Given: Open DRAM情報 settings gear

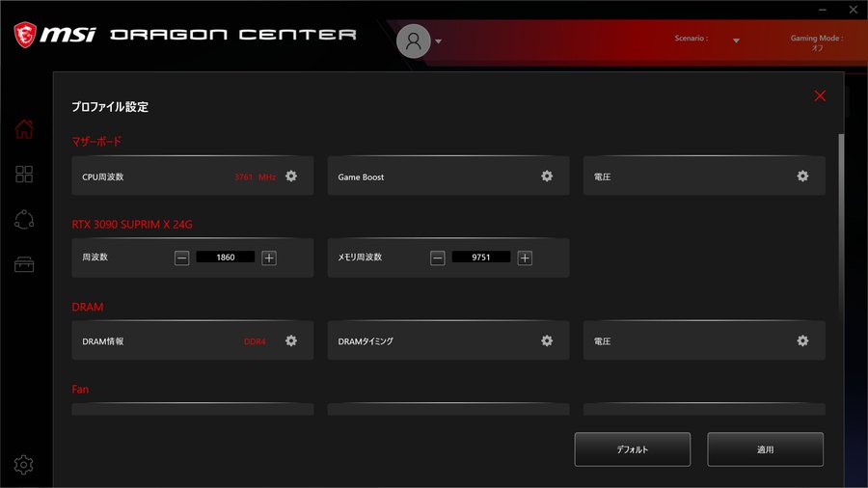Looking at the screenshot, I should click(291, 340).
